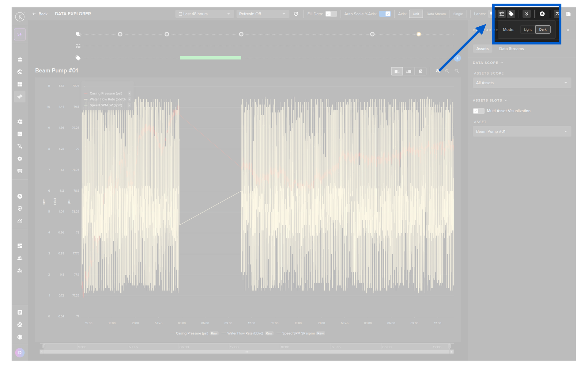
Task: Switch Mode to Light
Action: [527, 29]
